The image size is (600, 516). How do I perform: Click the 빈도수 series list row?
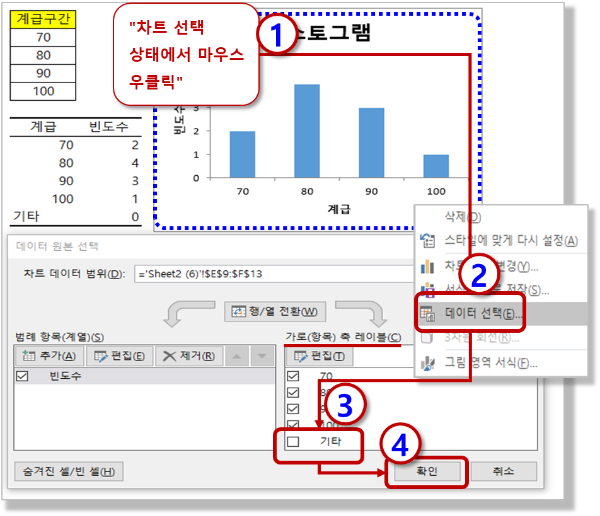[x=145, y=376]
